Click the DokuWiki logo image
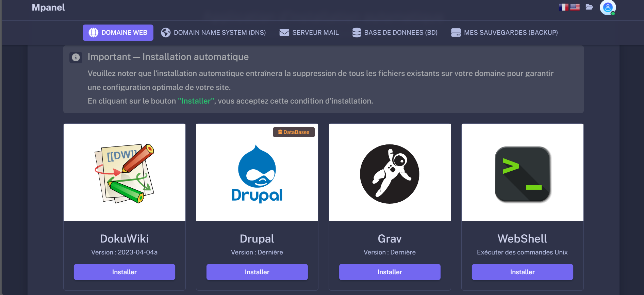644x295 pixels. click(x=125, y=173)
